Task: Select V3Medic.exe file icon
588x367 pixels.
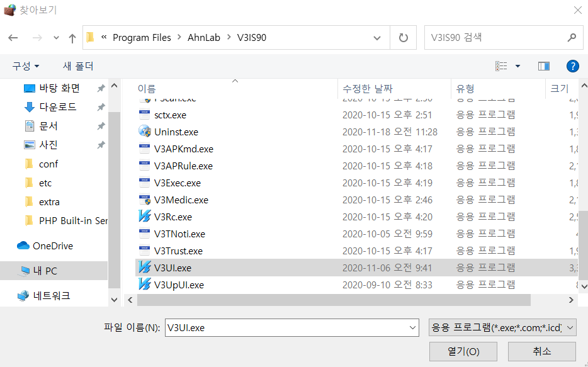Action: pyautogui.click(x=144, y=200)
